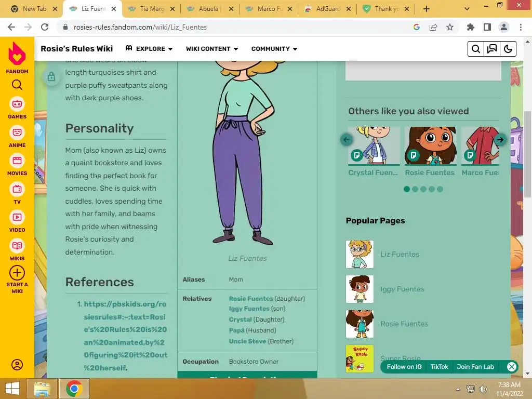Image resolution: width=532 pixels, height=399 pixels.
Task: Open the wiki discussions icon
Action: 492,49
